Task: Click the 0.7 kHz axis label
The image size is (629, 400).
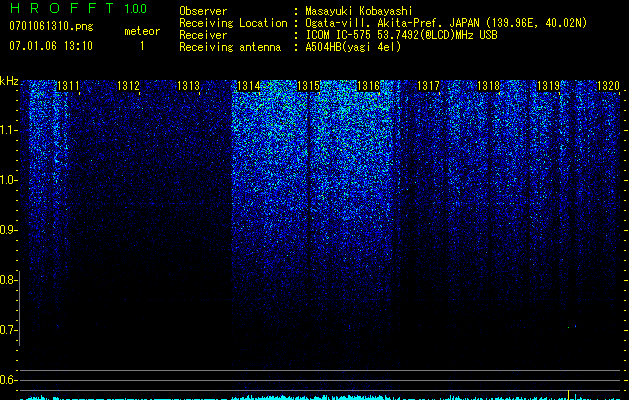Action: (8, 330)
